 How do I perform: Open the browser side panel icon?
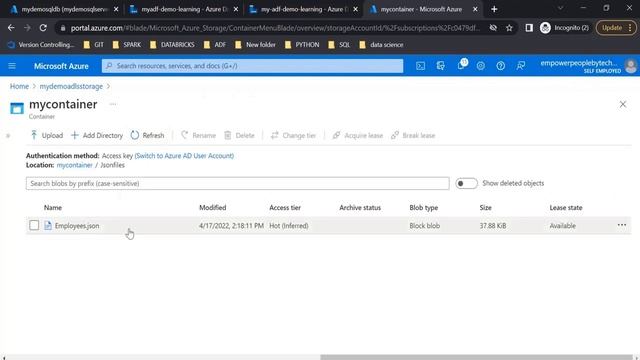tap(529, 28)
